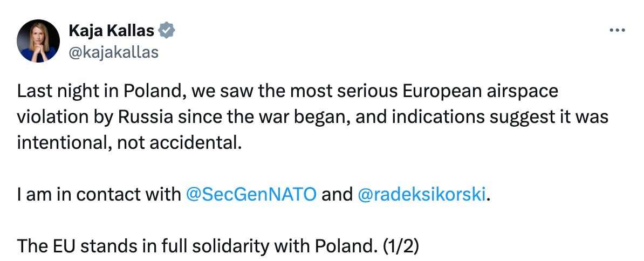Click the word "and" between the mentions

point(337,195)
